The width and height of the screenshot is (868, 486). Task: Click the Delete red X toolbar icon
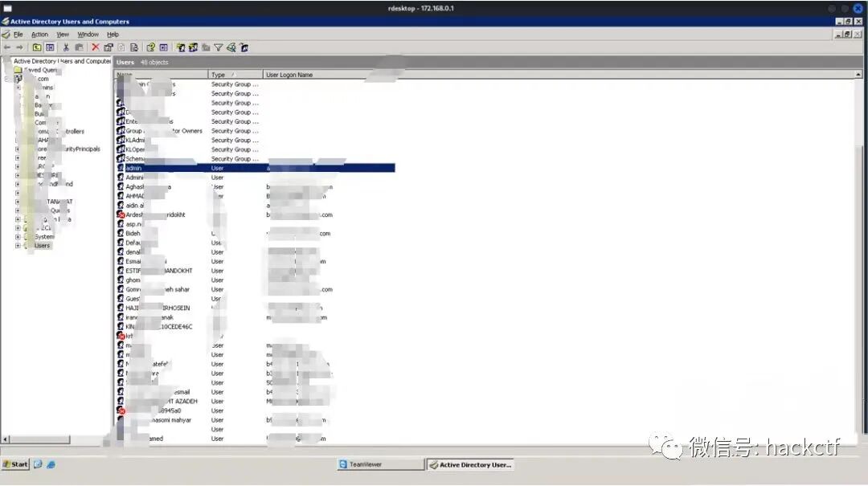tap(95, 47)
